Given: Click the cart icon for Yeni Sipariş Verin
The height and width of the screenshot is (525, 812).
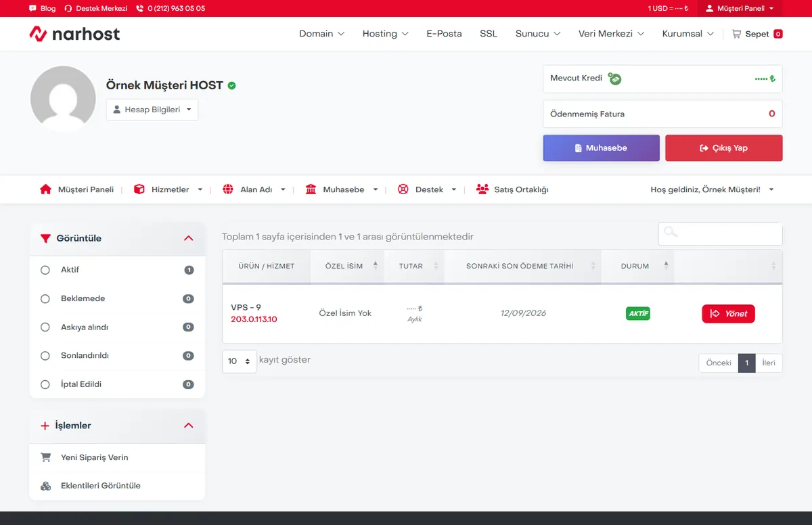Looking at the screenshot, I should [46, 457].
